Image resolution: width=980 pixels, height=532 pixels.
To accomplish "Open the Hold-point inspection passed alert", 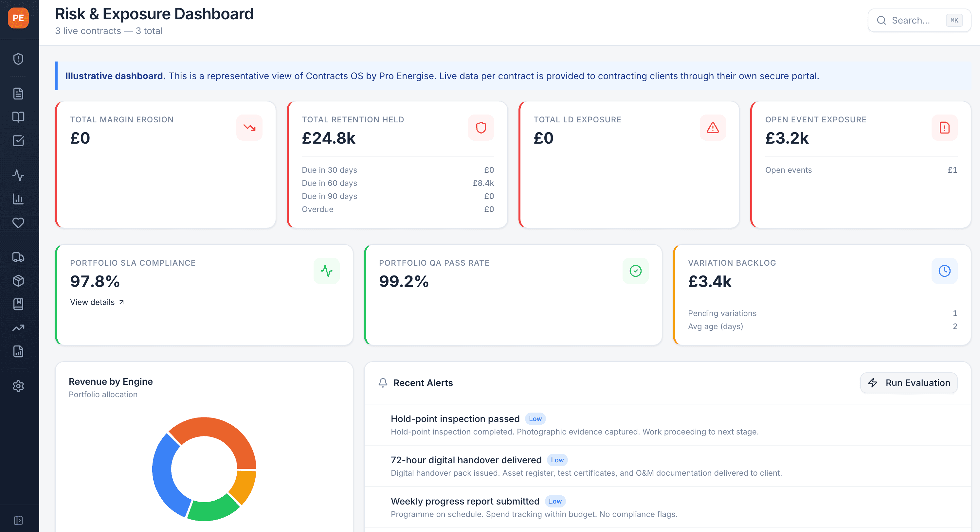I will 667,425.
